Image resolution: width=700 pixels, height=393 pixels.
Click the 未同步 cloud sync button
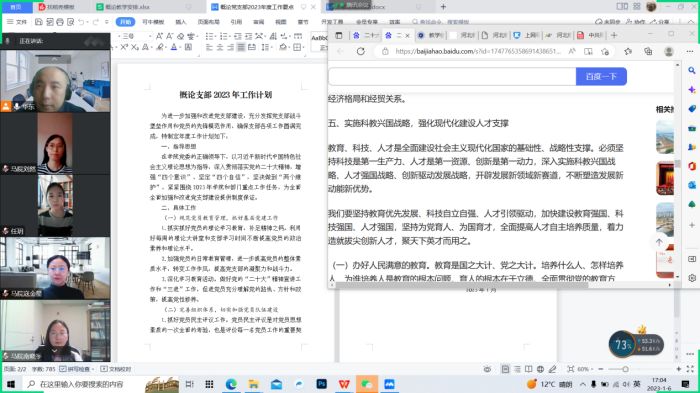pos(608,22)
